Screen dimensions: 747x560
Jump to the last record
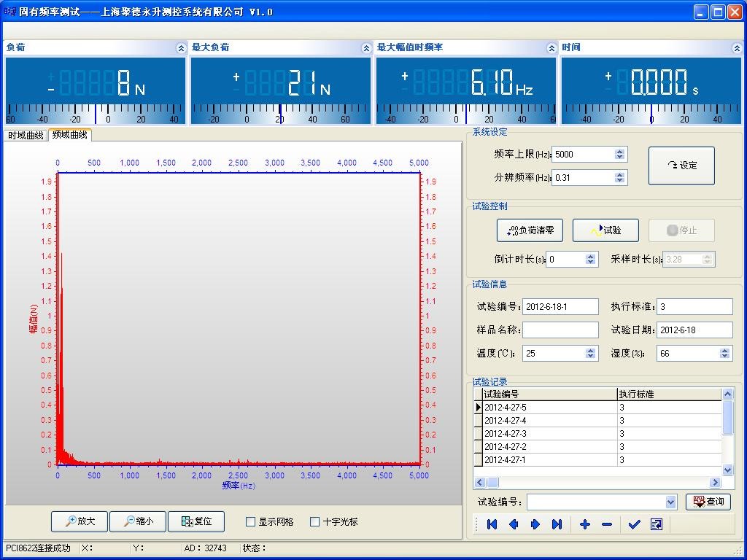557,524
